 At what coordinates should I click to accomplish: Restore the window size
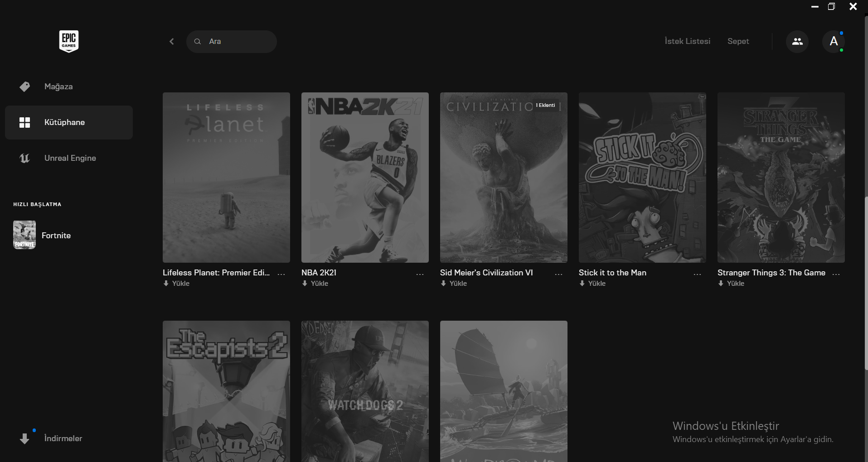(x=831, y=6)
